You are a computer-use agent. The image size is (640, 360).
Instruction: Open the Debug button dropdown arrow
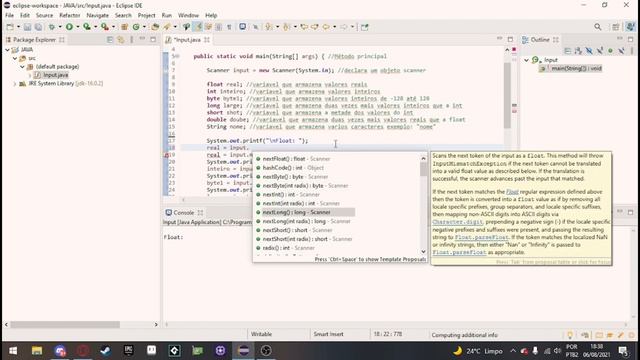tap(60, 27)
